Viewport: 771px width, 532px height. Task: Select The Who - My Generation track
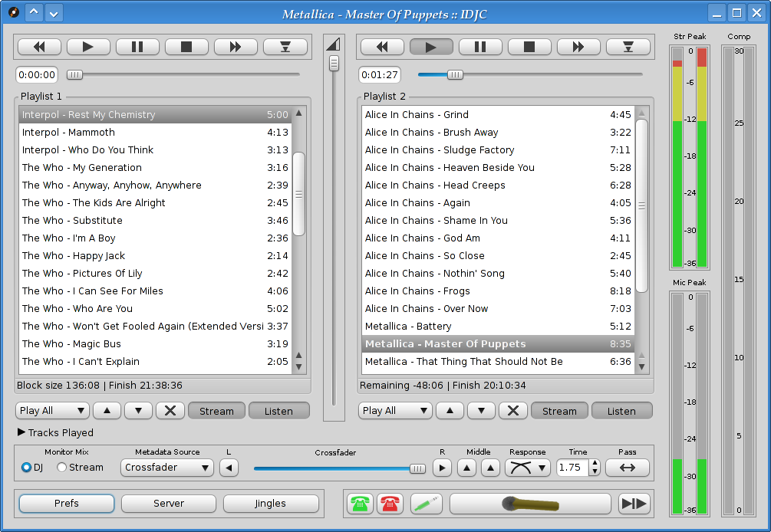pos(155,168)
